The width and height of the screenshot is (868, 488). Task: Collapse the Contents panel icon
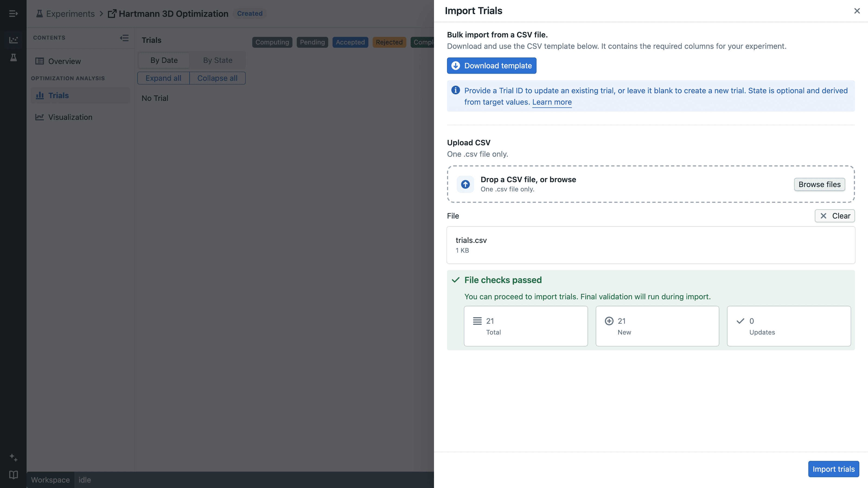(x=124, y=38)
